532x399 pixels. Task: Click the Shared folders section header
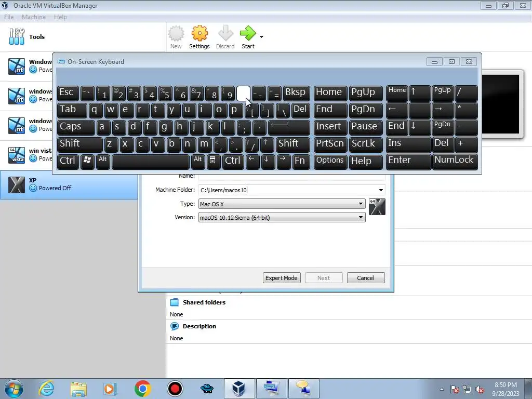coord(204,302)
